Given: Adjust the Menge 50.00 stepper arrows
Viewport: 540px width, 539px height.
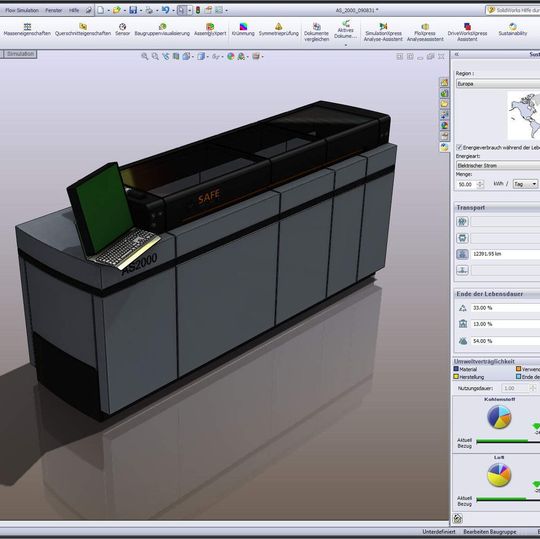Looking at the screenshot, I should [x=480, y=184].
